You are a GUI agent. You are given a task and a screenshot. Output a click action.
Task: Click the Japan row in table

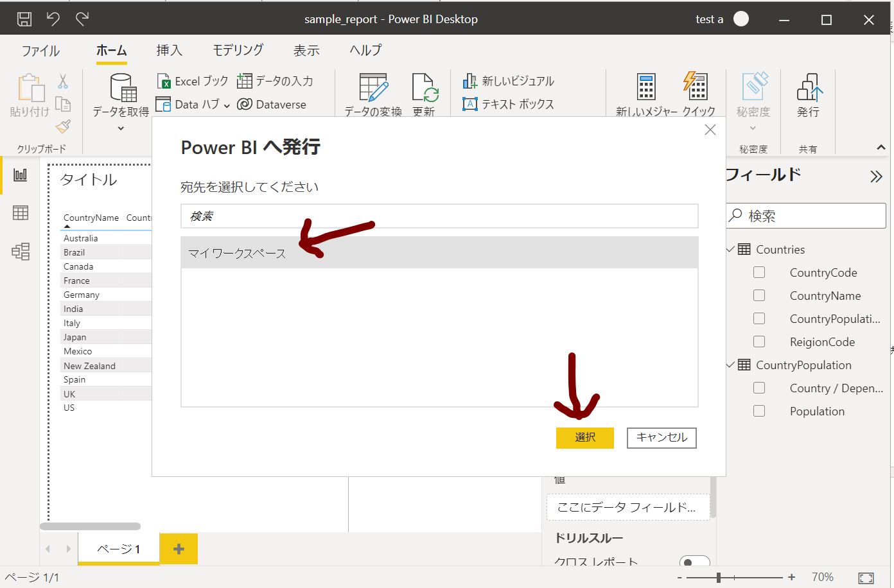point(107,337)
